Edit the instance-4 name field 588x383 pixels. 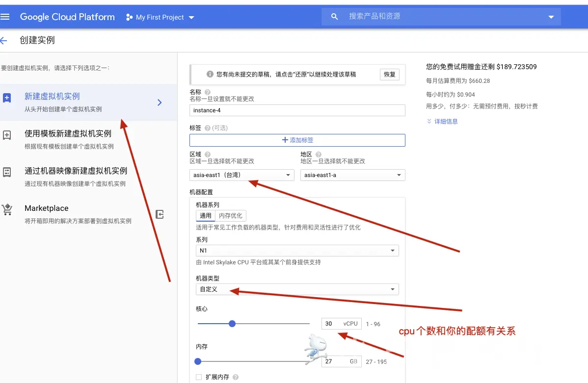[x=297, y=110]
